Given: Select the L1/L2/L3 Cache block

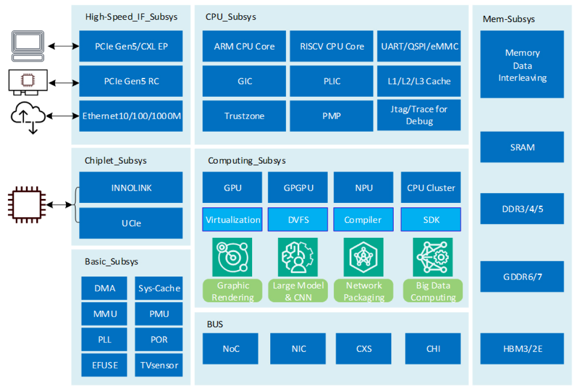Looking at the screenshot, I should 419,81.
